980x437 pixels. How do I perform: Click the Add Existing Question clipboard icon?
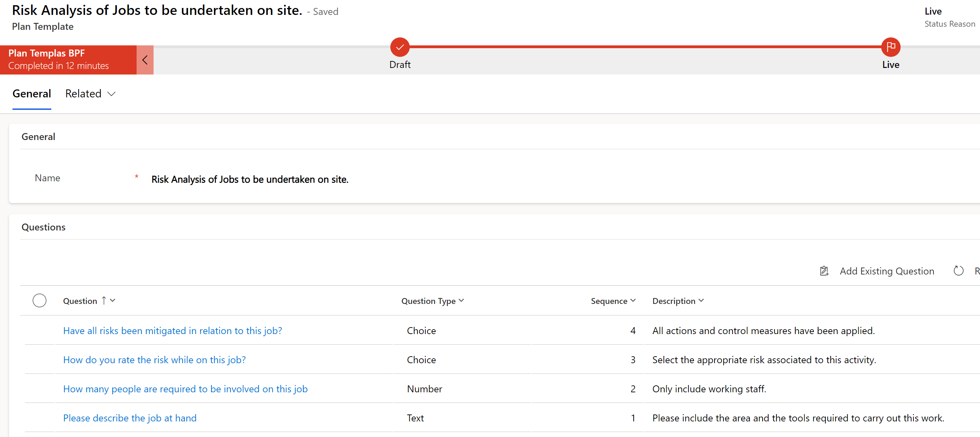(824, 271)
